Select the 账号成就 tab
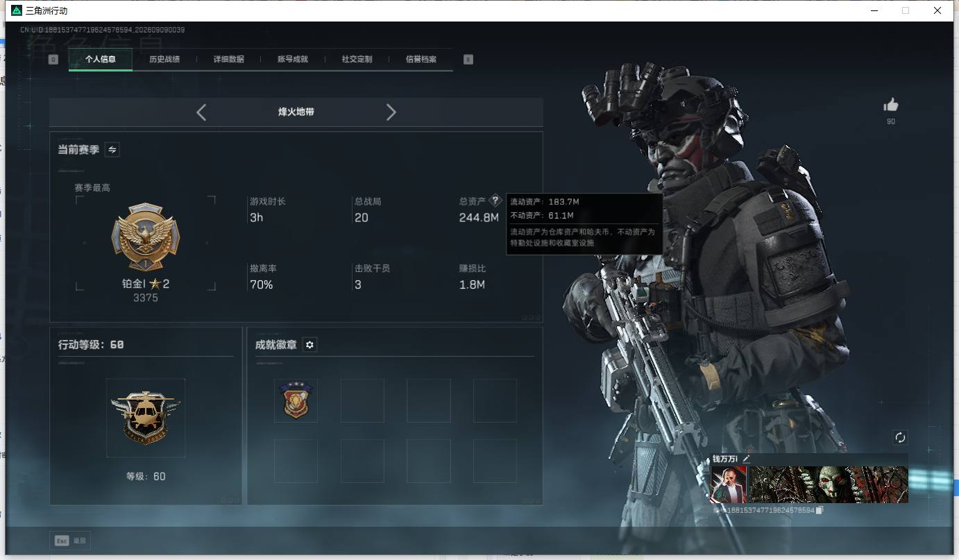Viewport: 959px width, 560px height. click(x=293, y=59)
